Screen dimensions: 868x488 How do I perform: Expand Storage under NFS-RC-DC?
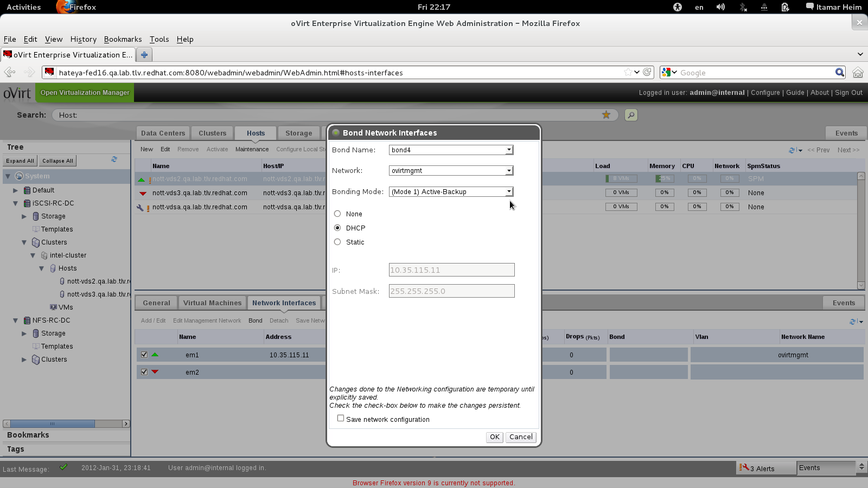(x=24, y=333)
